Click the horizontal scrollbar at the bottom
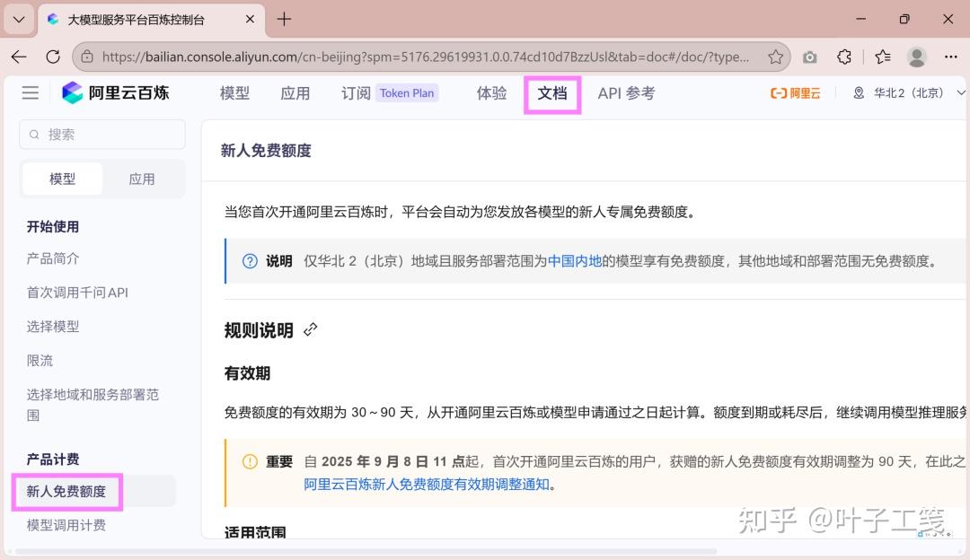Screen dimensions: 970x560 366,551
